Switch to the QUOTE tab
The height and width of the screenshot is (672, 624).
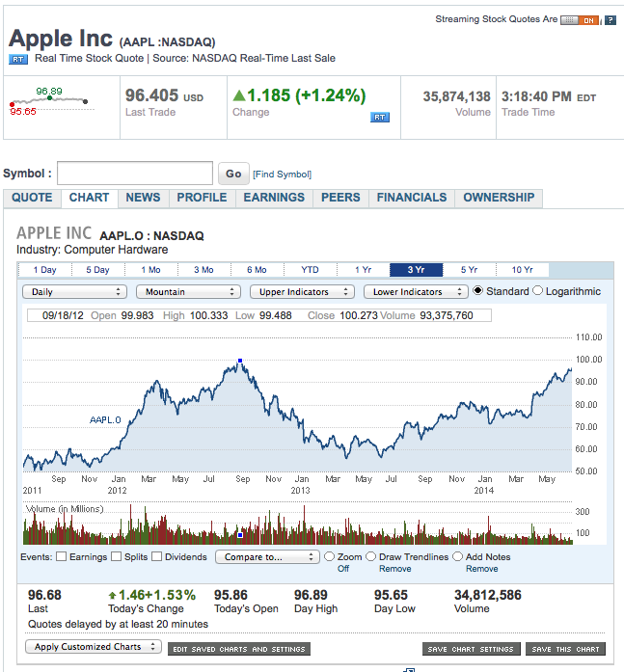(32, 198)
